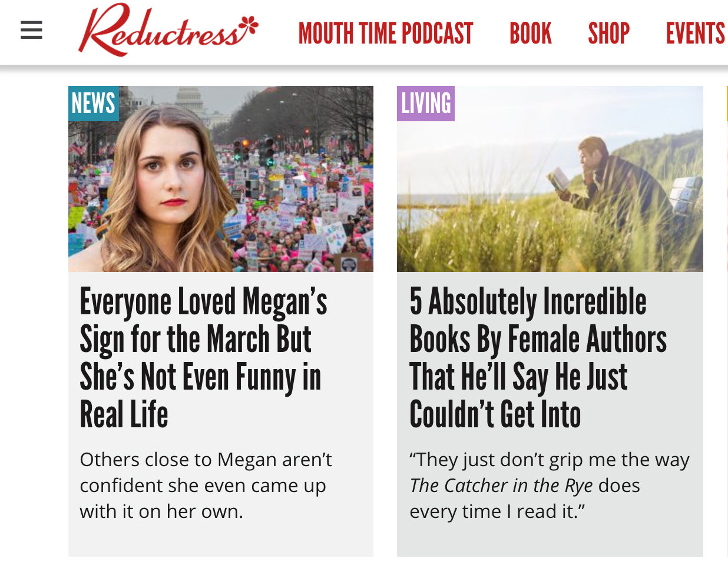Go to the Book menu item
Viewport: 728px width, 565px height.
point(531,34)
